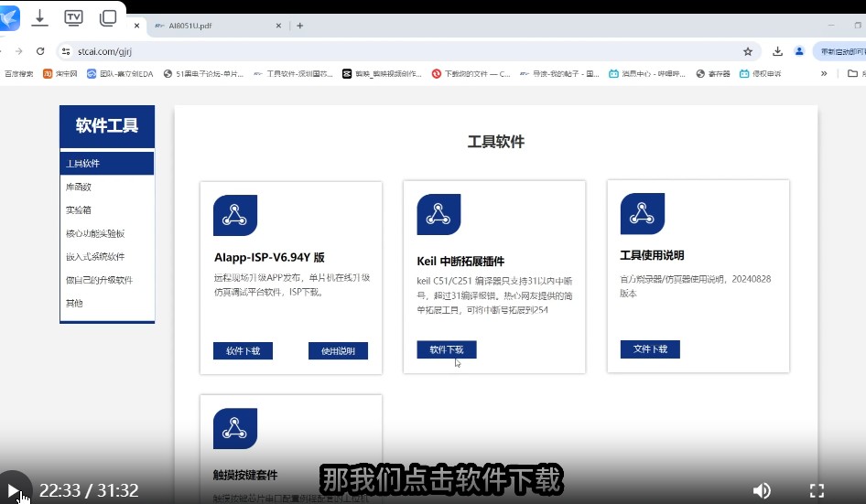Click the AIapp-ISP-V6.94Y card icon
866x504 pixels.
[x=235, y=215]
